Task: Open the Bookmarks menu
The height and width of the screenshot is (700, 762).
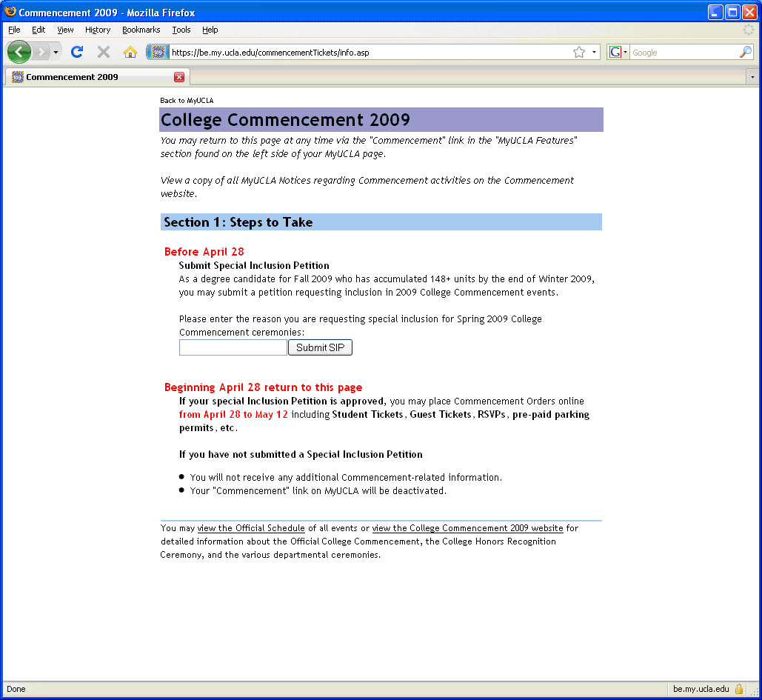Action: pyautogui.click(x=141, y=30)
